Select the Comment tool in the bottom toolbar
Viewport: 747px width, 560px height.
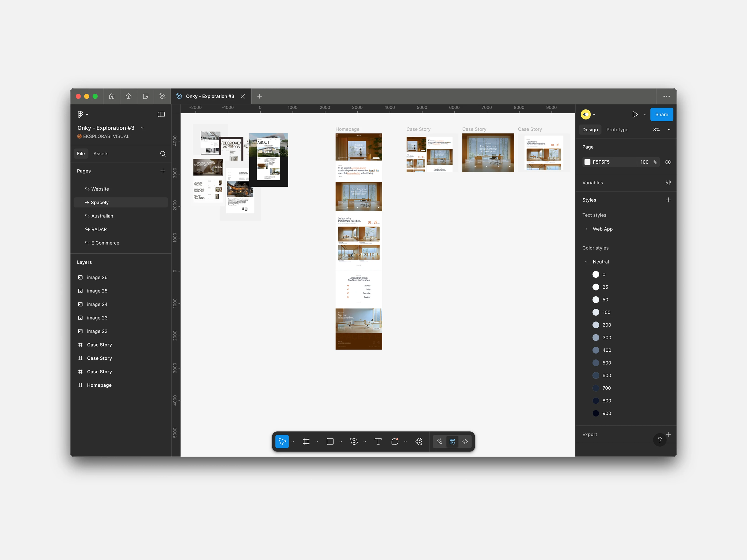(395, 441)
